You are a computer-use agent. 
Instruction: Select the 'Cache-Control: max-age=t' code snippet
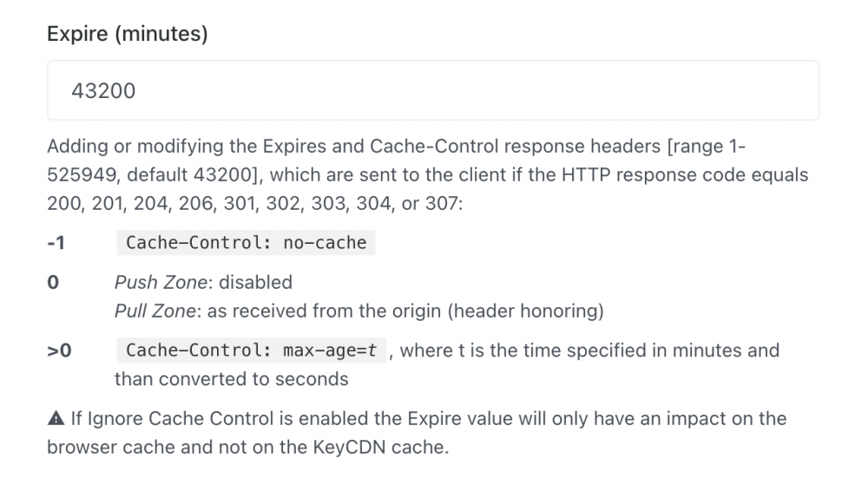pyautogui.click(x=251, y=350)
